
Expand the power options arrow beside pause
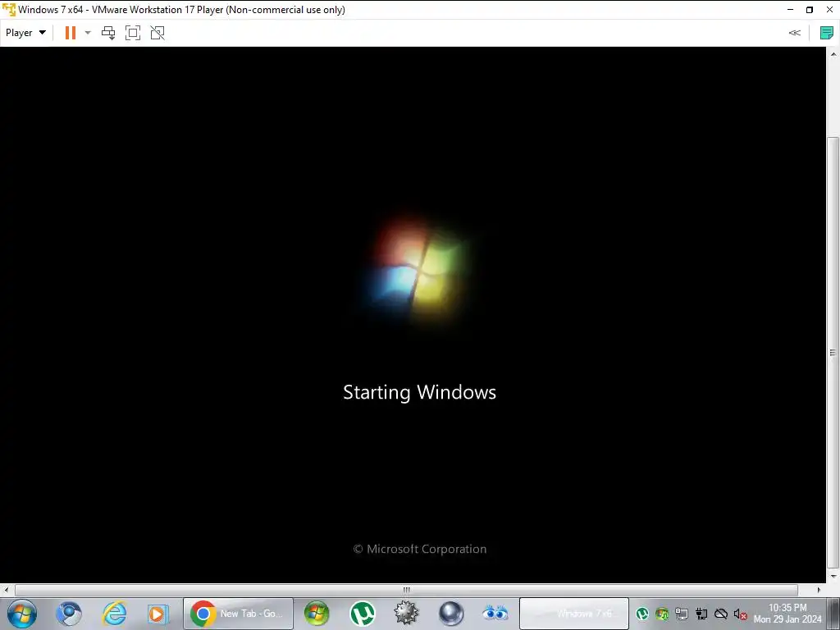[x=88, y=33]
